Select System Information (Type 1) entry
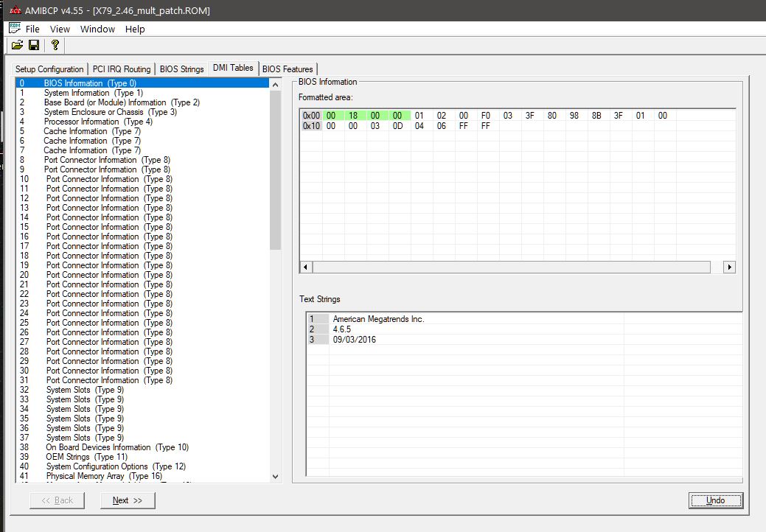Screen dimensions: 766x532 [x=94, y=93]
